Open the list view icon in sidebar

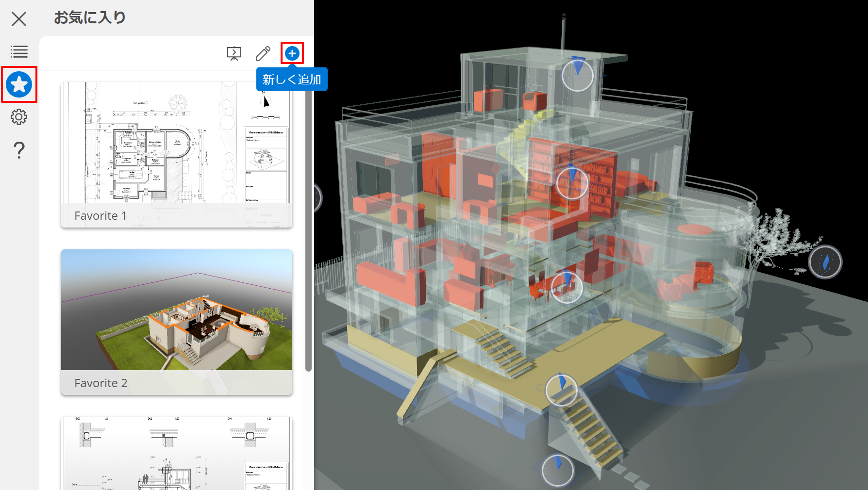pos(19,51)
